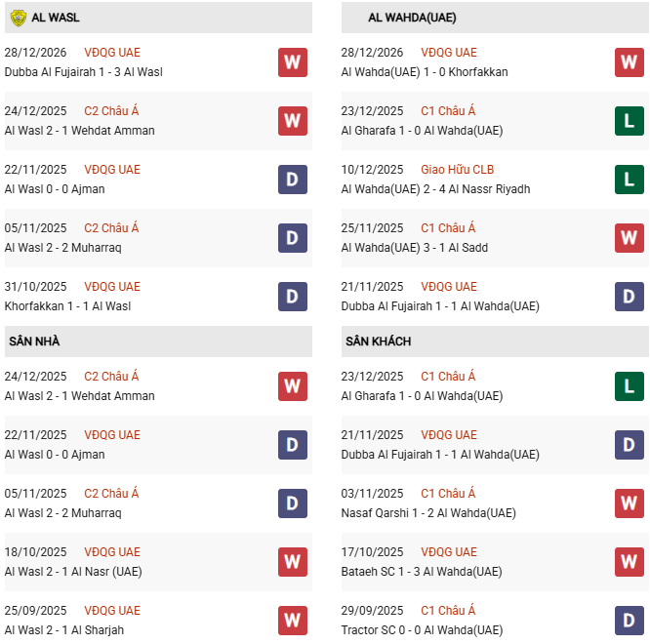Click the D badge for Tractor SC 0 - 0 Al Wahda
Screen dimensions: 650x644
pos(629,621)
